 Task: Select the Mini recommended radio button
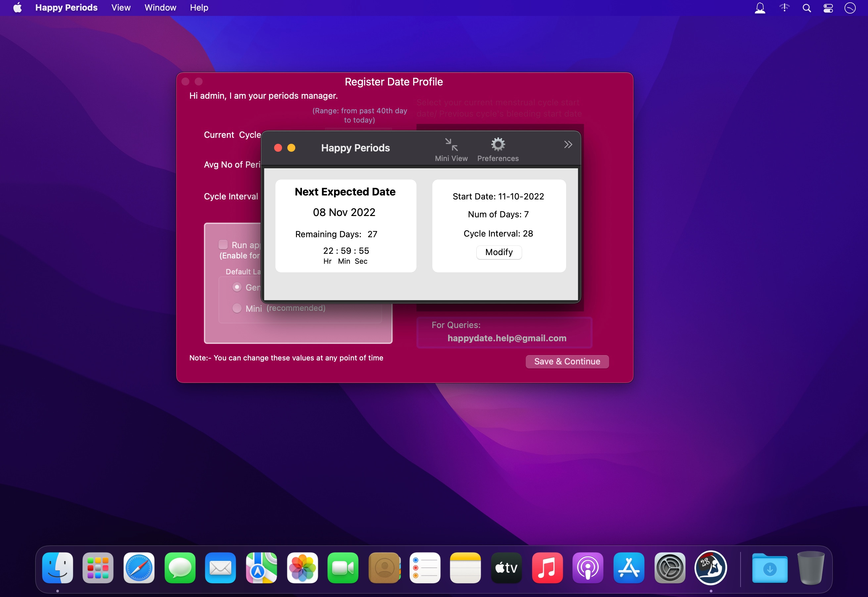[x=237, y=308]
